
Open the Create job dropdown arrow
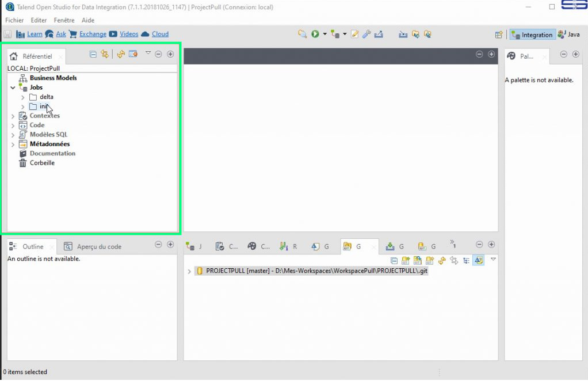[x=345, y=34]
